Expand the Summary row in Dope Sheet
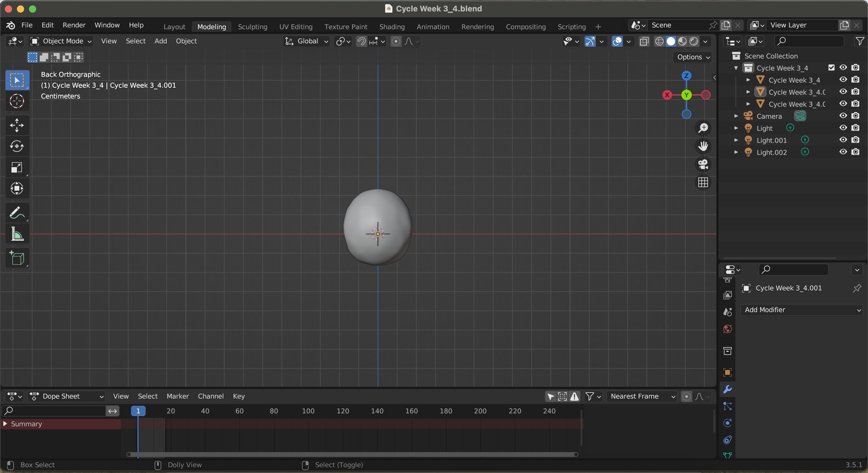The height and width of the screenshot is (473, 868). 5,424
